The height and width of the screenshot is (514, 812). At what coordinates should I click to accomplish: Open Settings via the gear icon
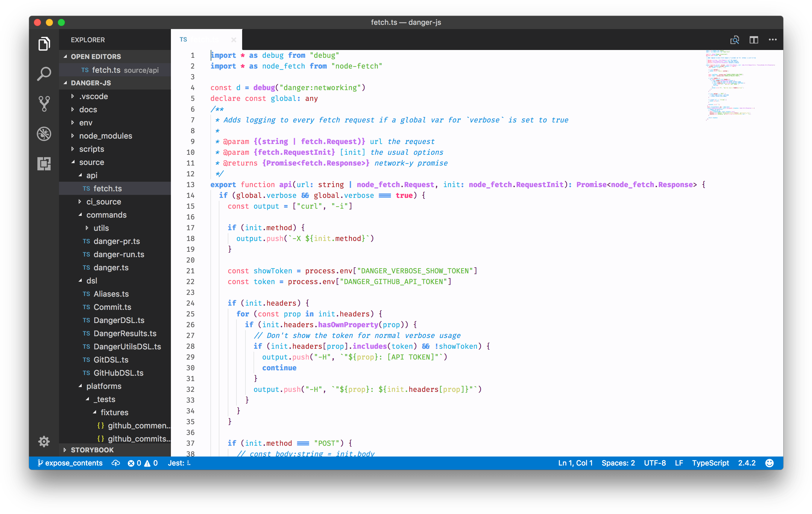[44, 442]
